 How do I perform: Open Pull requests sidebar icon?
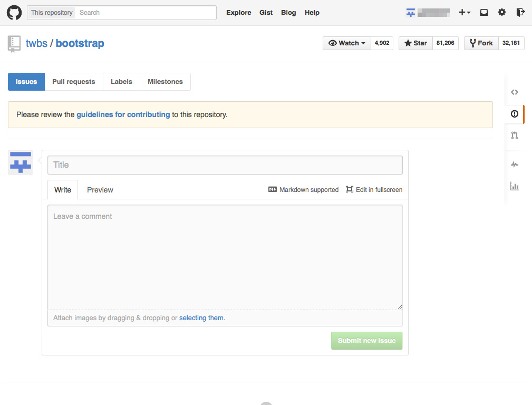515,136
